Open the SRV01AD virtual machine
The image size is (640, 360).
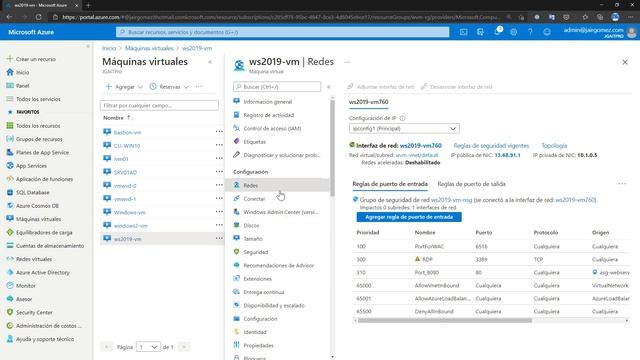pos(125,172)
